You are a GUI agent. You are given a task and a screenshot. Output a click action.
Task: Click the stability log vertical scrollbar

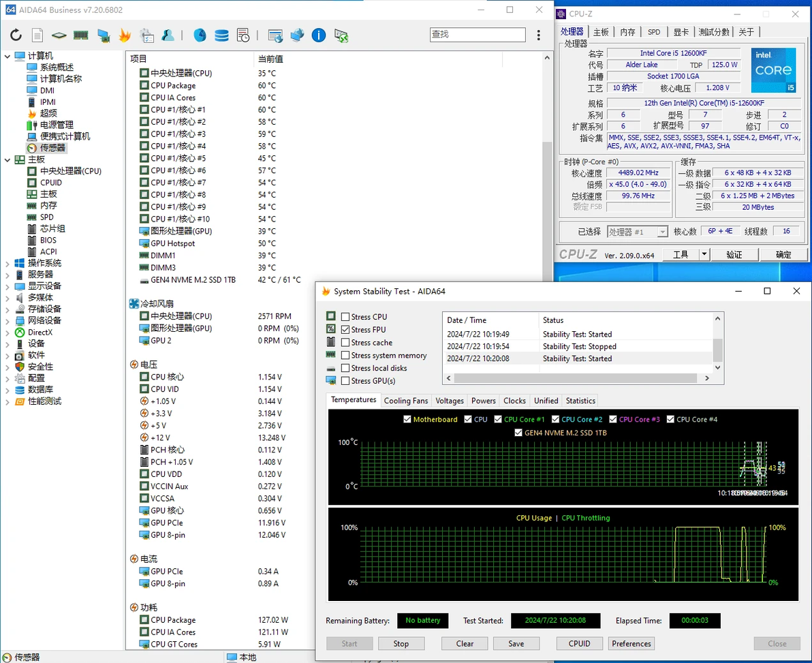717,349
